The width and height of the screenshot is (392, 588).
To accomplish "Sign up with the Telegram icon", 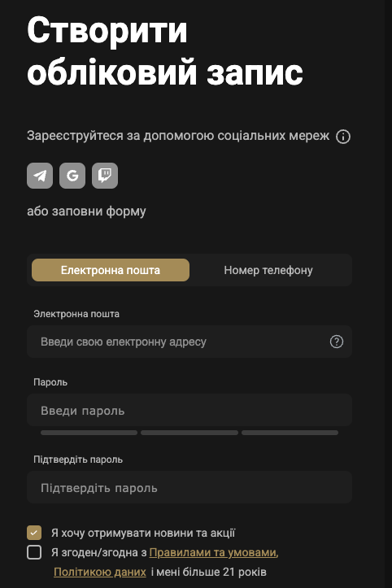I will (x=40, y=176).
